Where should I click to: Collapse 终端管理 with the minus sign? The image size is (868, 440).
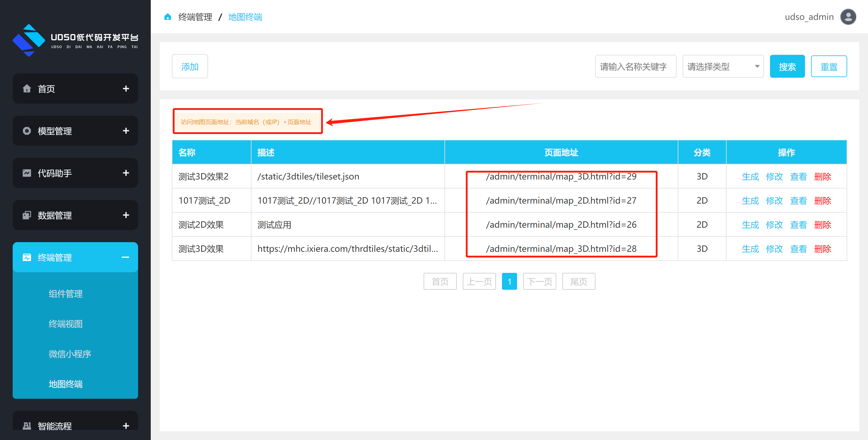[x=125, y=257]
